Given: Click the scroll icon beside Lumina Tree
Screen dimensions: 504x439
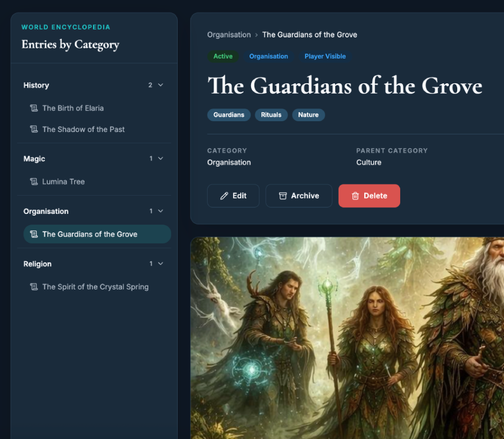Looking at the screenshot, I should tap(34, 181).
